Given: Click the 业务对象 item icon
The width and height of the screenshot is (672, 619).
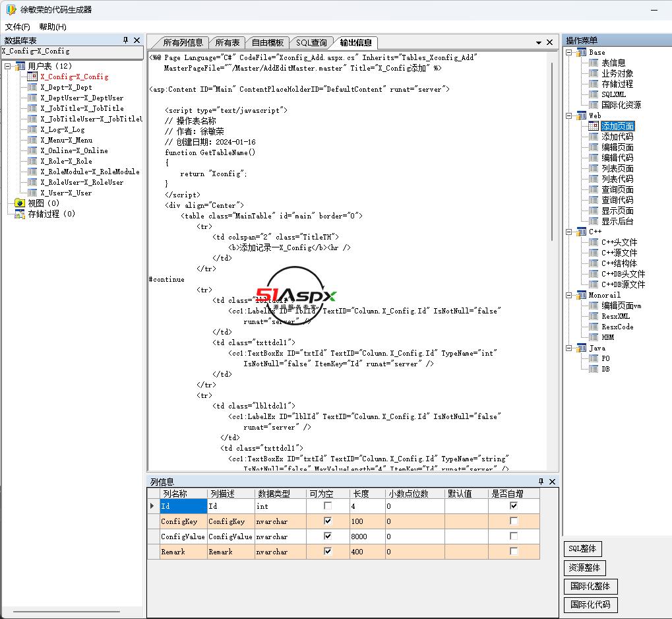Looking at the screenshot, I should (x=593, y=73).
